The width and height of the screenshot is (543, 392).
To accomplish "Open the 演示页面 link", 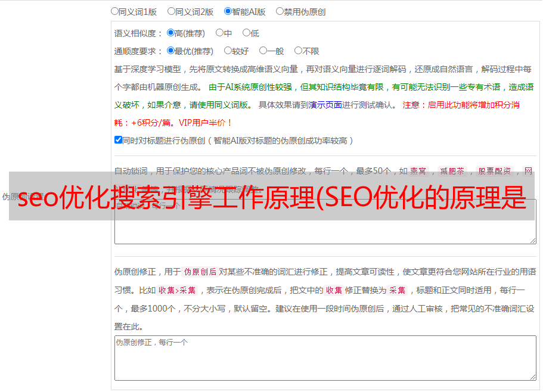I will (x=325, y=105).
